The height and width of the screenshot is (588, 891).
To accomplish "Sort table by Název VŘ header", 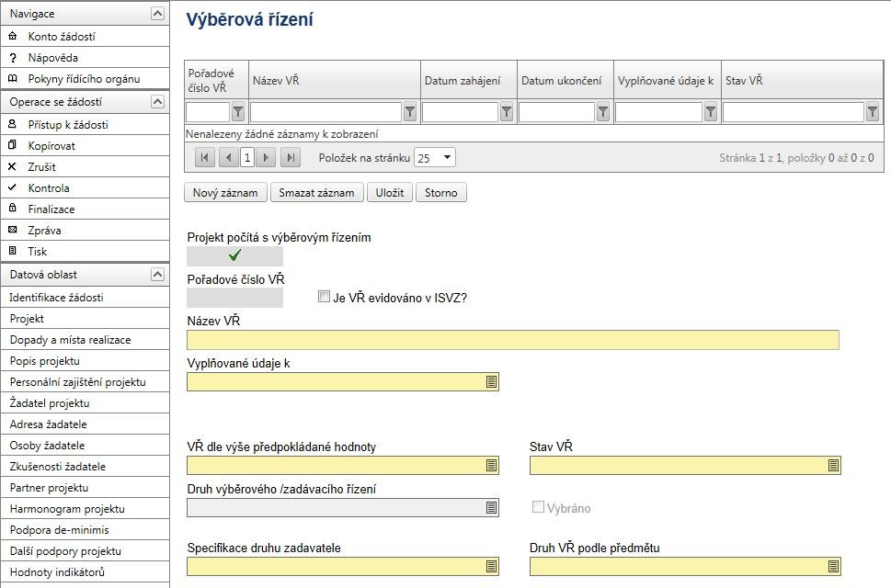I will pyautogui.click(x=276, y=80).
